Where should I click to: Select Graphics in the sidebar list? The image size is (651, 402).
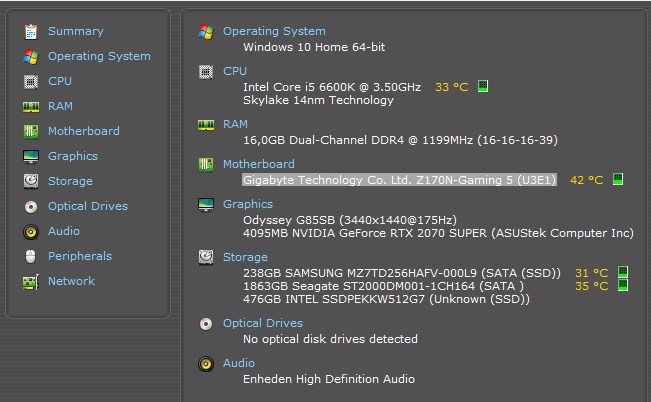click(x=73, y=157)
